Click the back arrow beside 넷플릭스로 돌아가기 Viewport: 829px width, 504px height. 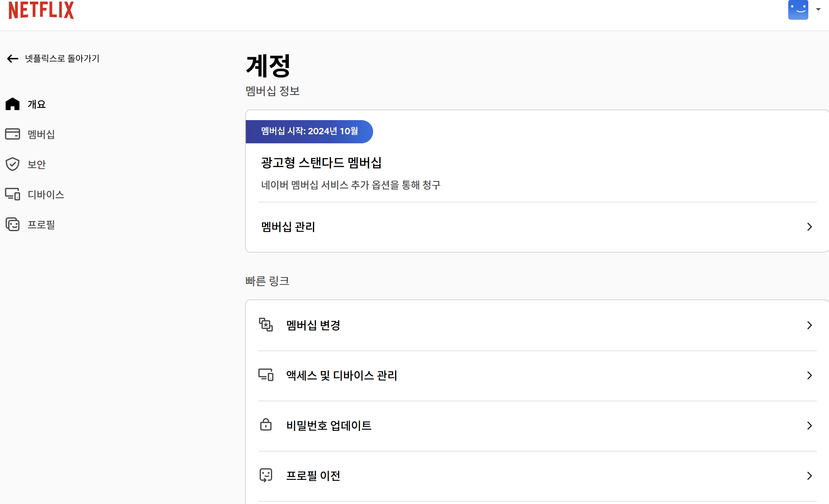(13, 59)
